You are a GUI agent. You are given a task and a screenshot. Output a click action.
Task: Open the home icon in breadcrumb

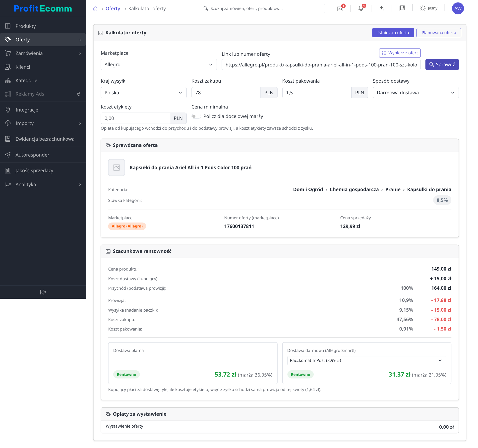point(95,8)
